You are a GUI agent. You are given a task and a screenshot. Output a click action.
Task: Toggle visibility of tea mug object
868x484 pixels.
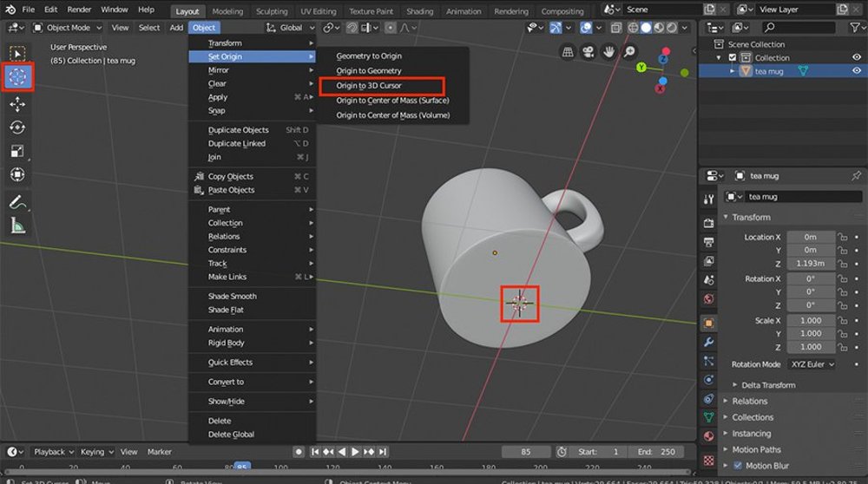856,71
